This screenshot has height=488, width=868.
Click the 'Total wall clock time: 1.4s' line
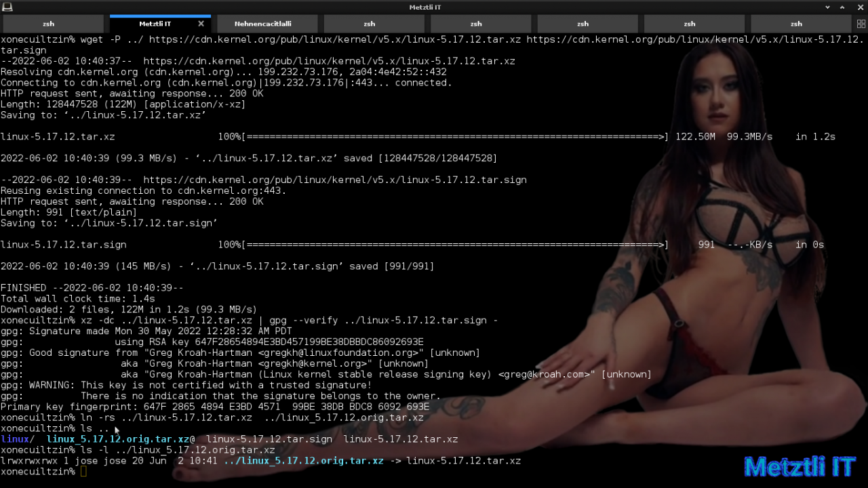pyautogui.click(x=78, y=298)
